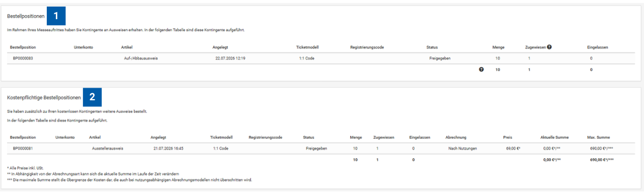Viewport: 644px width, 193px height.
Task: Open Zugewiesen value 1 in the BP0000083 row
Action: point(529,58)
